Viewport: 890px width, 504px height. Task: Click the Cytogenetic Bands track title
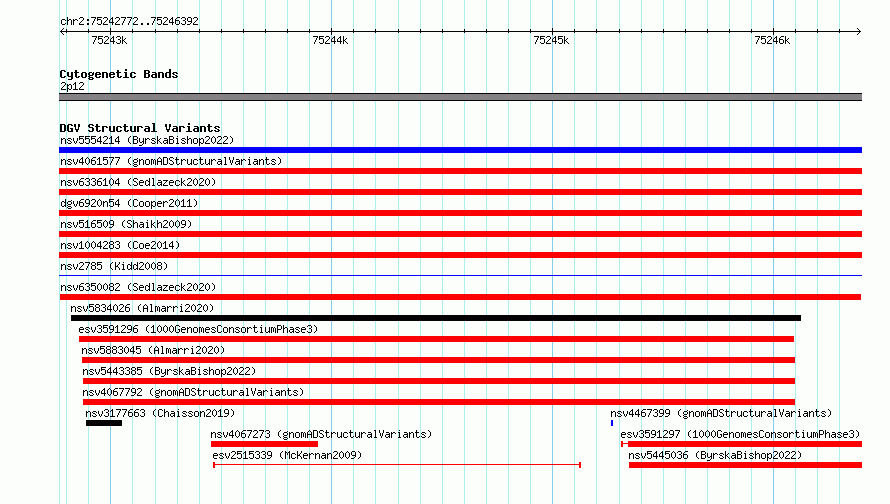pos(119,74)
